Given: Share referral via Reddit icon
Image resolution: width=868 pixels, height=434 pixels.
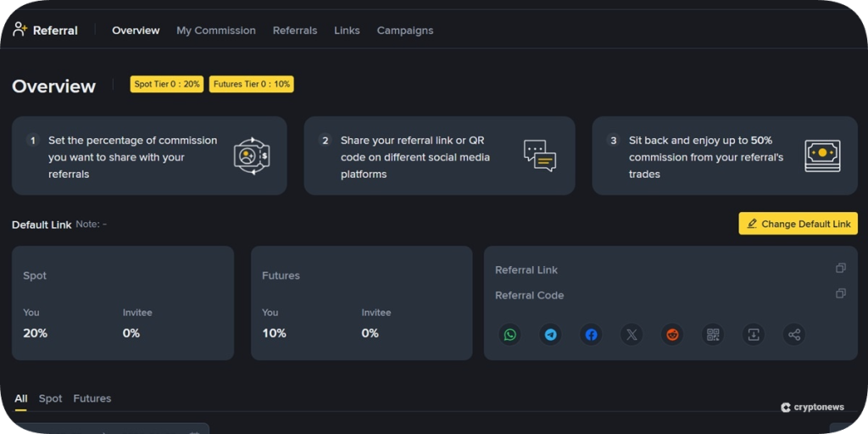Looking at the screenshot, I should 672,335.
